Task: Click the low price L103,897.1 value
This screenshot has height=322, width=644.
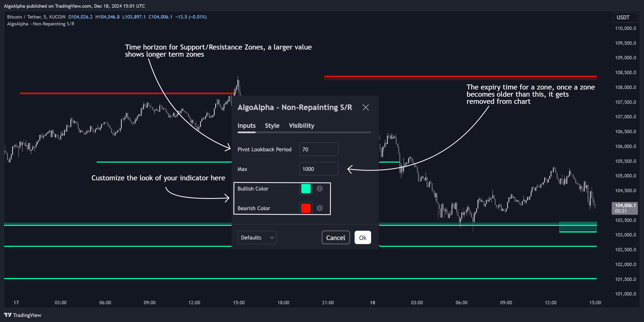Action: [134, 17]
